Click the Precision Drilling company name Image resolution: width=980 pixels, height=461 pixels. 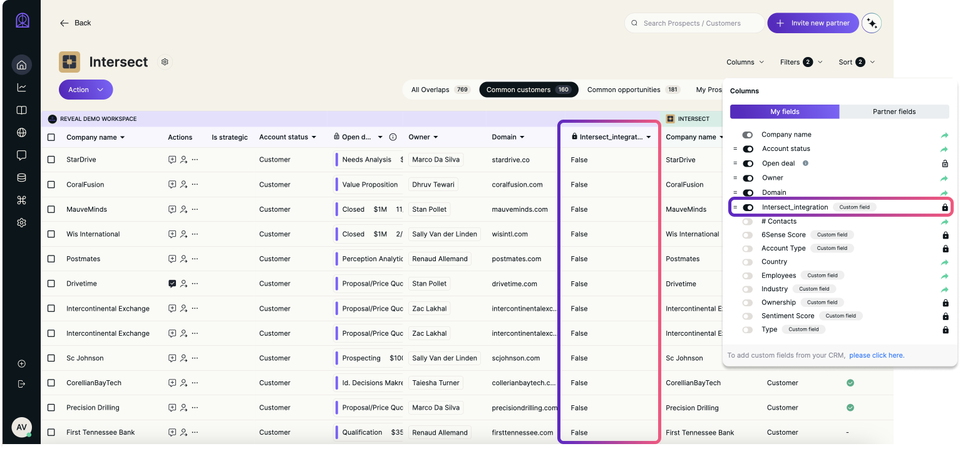coord(93,408)
